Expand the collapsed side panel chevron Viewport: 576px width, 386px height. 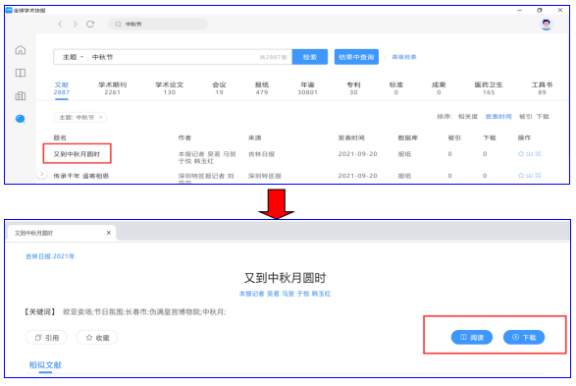click(x=42, y=173)
